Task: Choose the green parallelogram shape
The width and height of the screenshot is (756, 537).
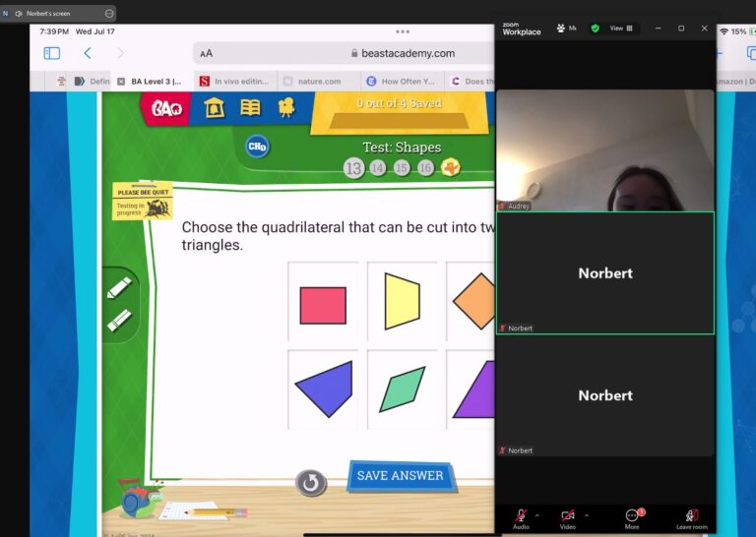Action: 403,389
